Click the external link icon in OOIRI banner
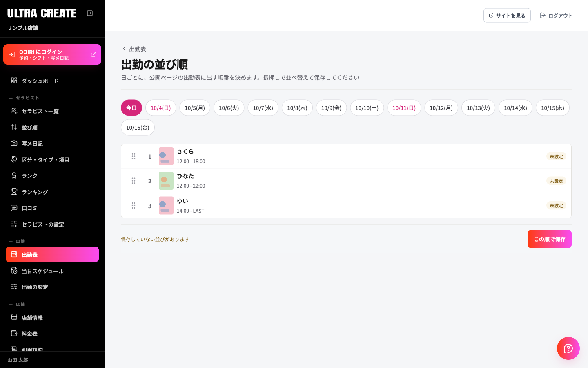The image size is (588, 368). pyautogui.click(x=94, y=54)
